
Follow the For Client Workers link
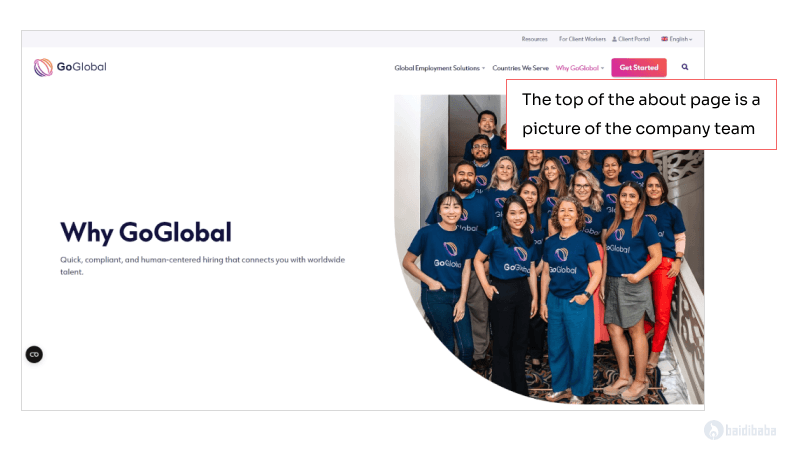pos(582,39)
